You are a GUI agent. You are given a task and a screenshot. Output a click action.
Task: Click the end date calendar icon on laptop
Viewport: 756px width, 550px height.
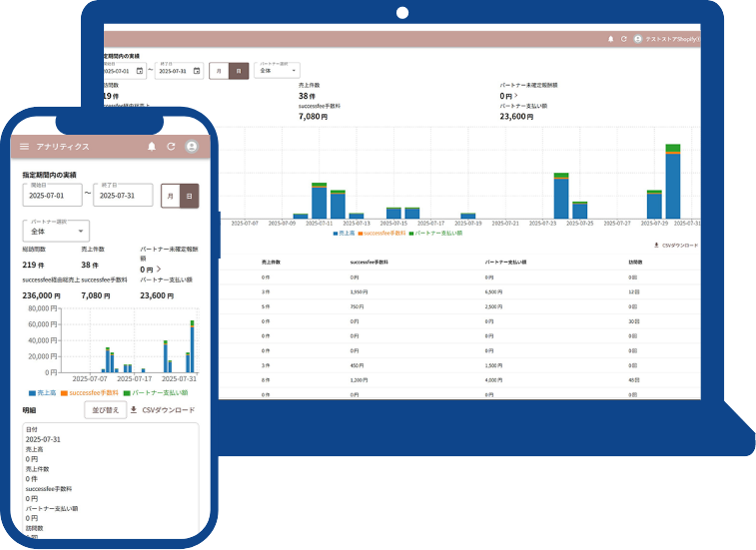click(196, 71)
